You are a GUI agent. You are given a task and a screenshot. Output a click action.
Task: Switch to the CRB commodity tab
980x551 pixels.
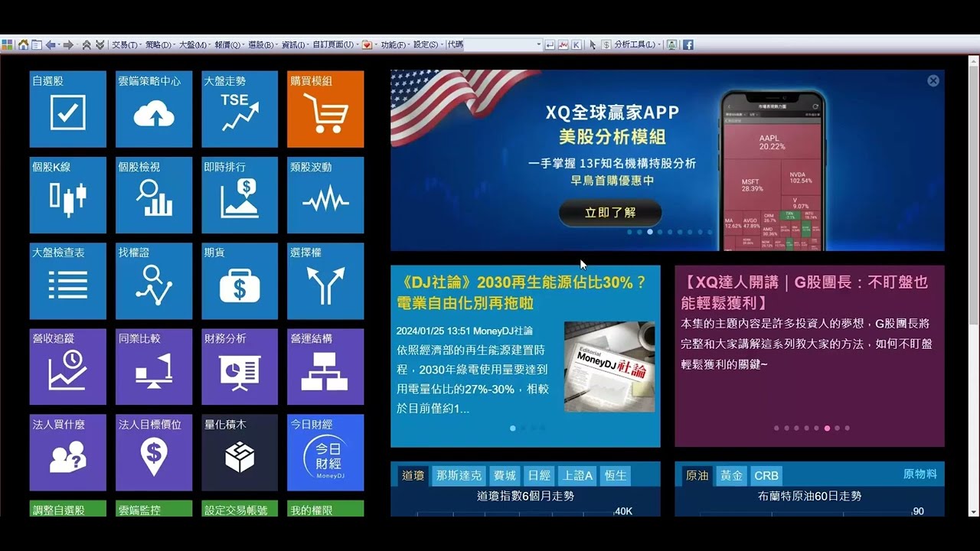[766, 475]
